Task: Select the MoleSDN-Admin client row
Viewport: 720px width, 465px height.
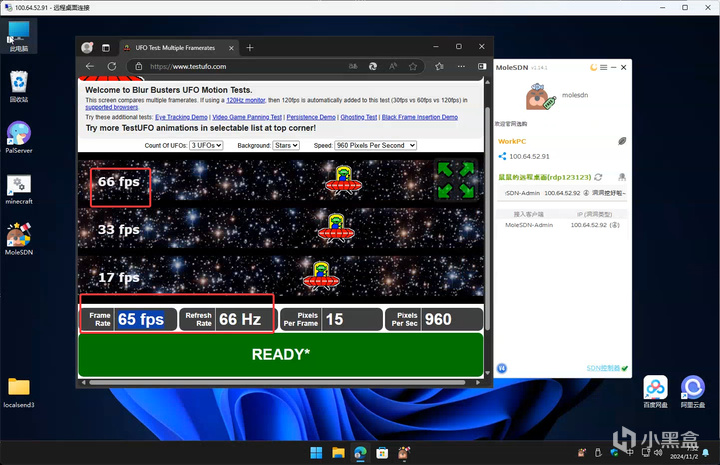Action: coord(562,225)
